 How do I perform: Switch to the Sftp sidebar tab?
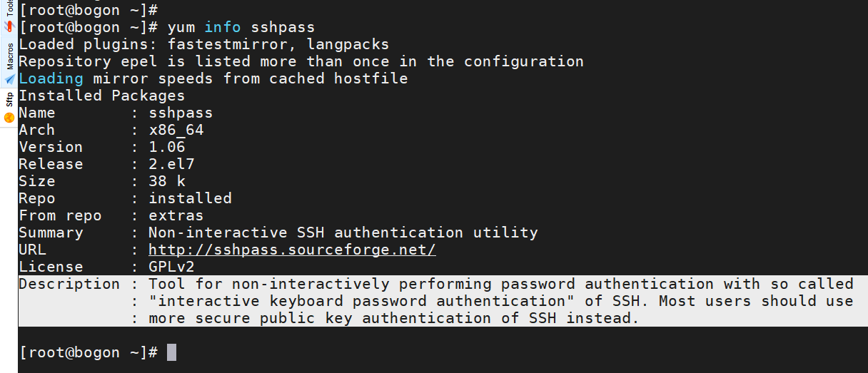click(x=9, y=108)
